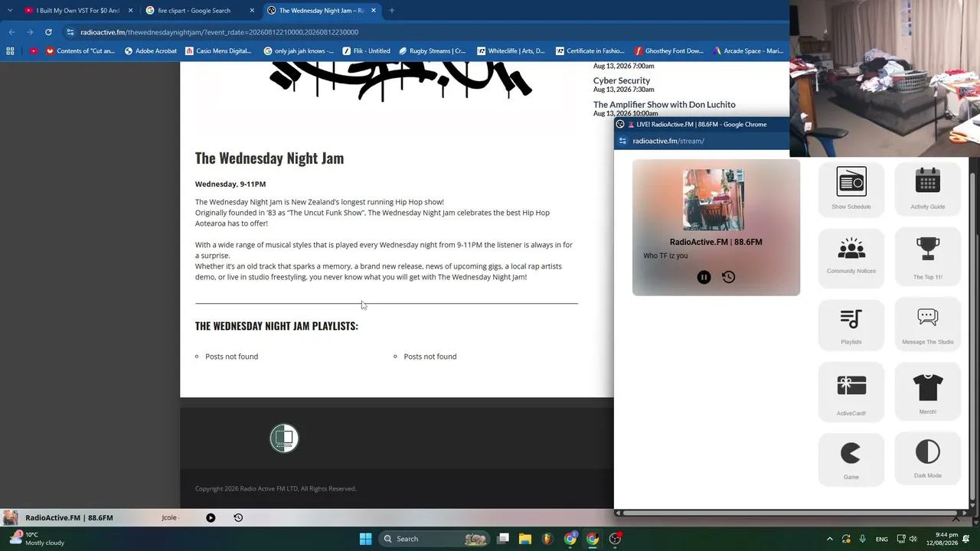980x551 pixels.
Task: Select The Wednesday Night Jam tab
Action: point(322,11)
